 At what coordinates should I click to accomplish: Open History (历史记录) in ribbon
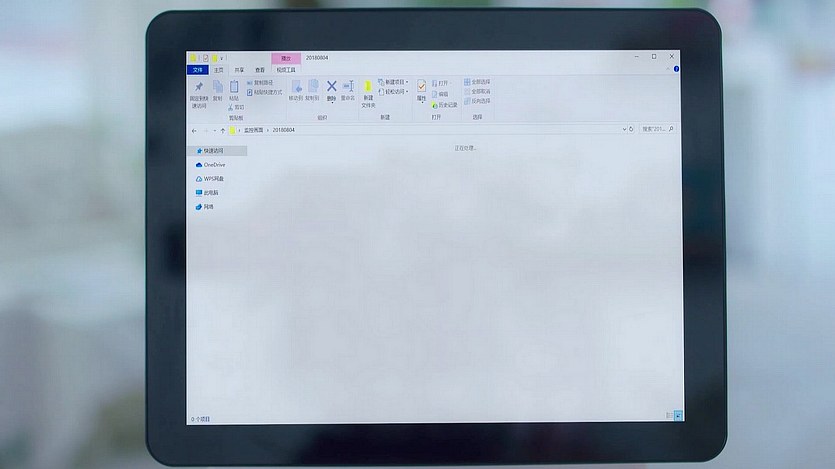point(445,105)
